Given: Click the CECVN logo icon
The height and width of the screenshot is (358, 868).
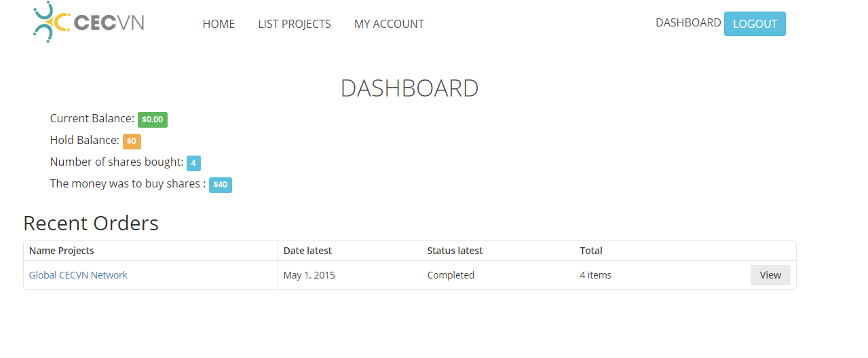Looking at the screenshot, I should pos(52,22).
